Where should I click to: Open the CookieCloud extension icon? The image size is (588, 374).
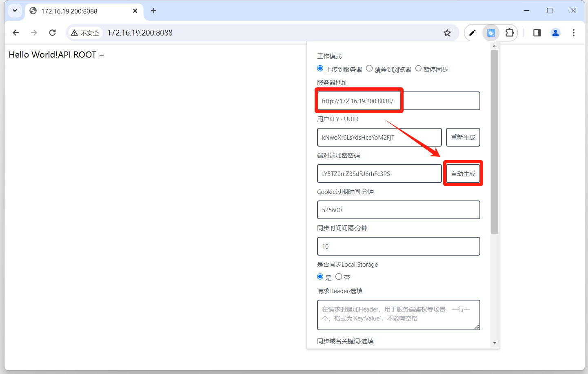[491, 33]
